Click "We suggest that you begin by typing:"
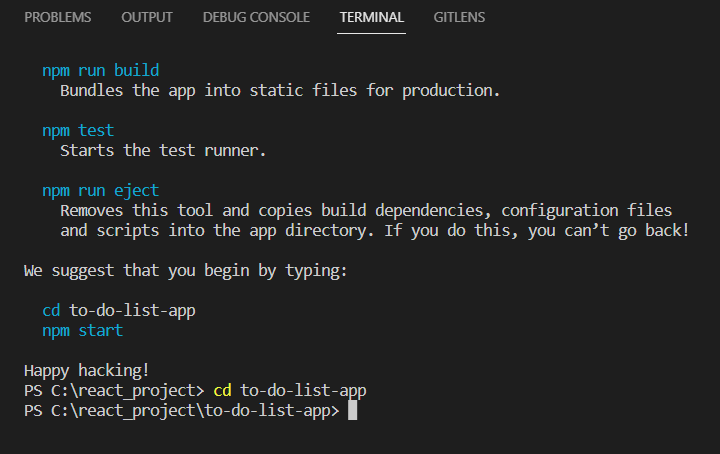This screenshot has width=720, height=454. [184, 270]
